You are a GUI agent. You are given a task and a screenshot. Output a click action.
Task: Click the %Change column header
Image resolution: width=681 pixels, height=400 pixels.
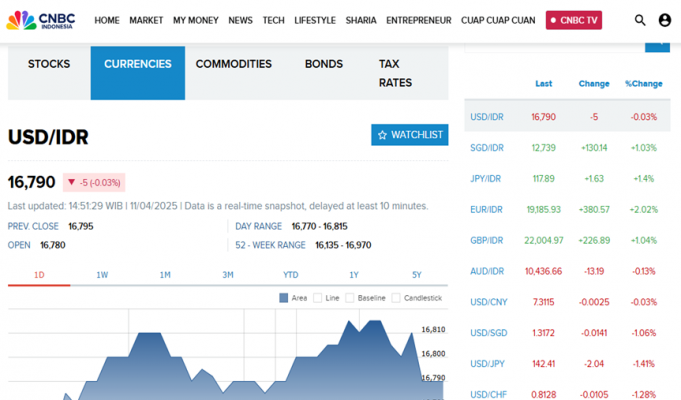coord(643,84)
